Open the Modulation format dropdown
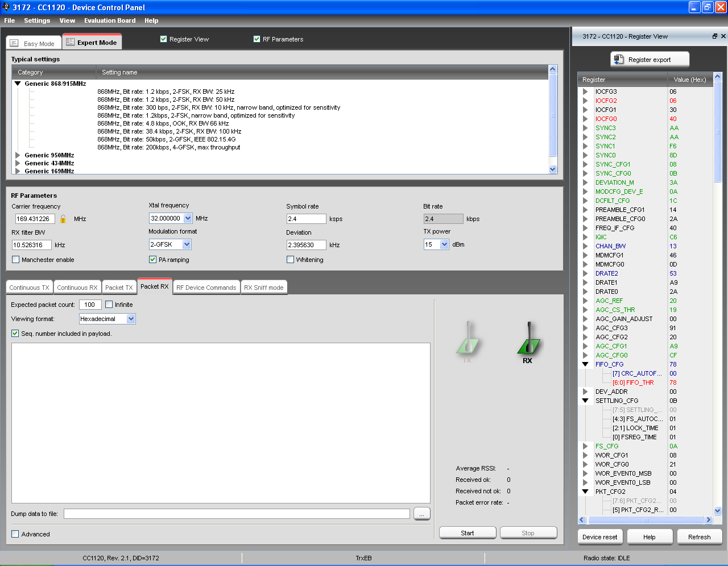 (187, 244)
